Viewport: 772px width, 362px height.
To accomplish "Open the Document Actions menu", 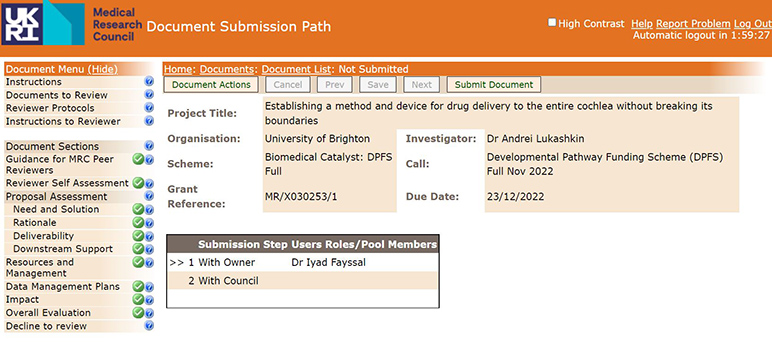I will point(211,85).
